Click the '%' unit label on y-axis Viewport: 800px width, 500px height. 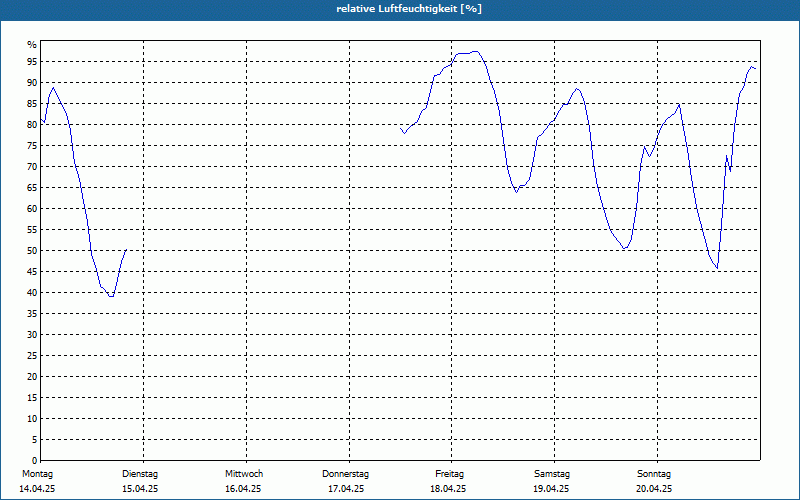pyautogui.click(x=32, y=45)
